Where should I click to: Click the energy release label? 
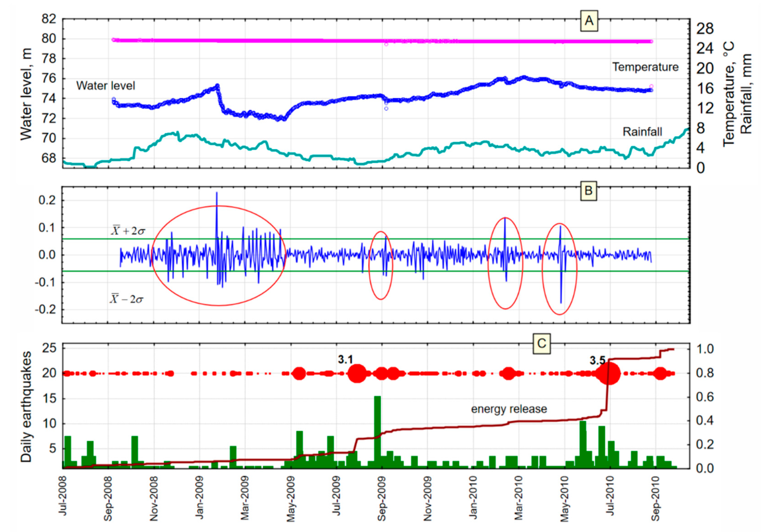point(509,409)
